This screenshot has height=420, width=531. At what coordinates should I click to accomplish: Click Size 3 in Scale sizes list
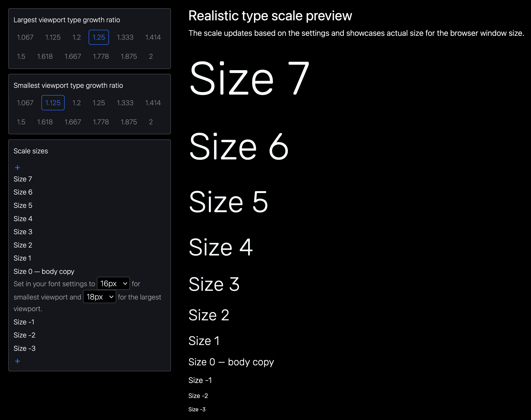23,232
